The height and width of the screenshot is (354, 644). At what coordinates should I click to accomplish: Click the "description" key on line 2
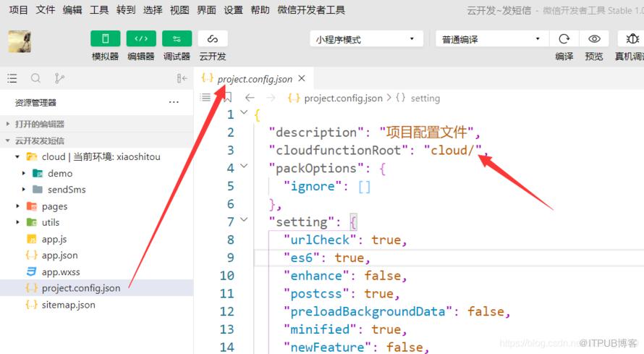point(315,132)
